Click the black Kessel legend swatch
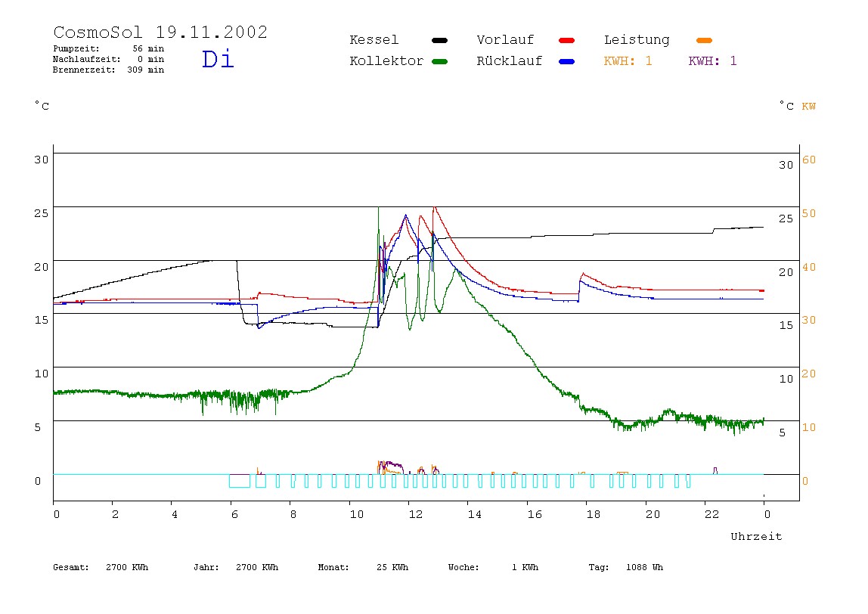 (439, 40)
